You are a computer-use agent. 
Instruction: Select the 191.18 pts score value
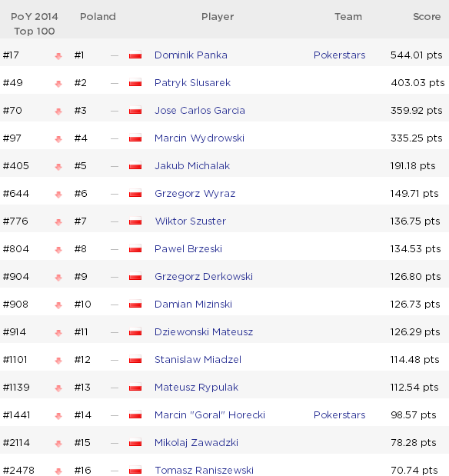(413, 166)
